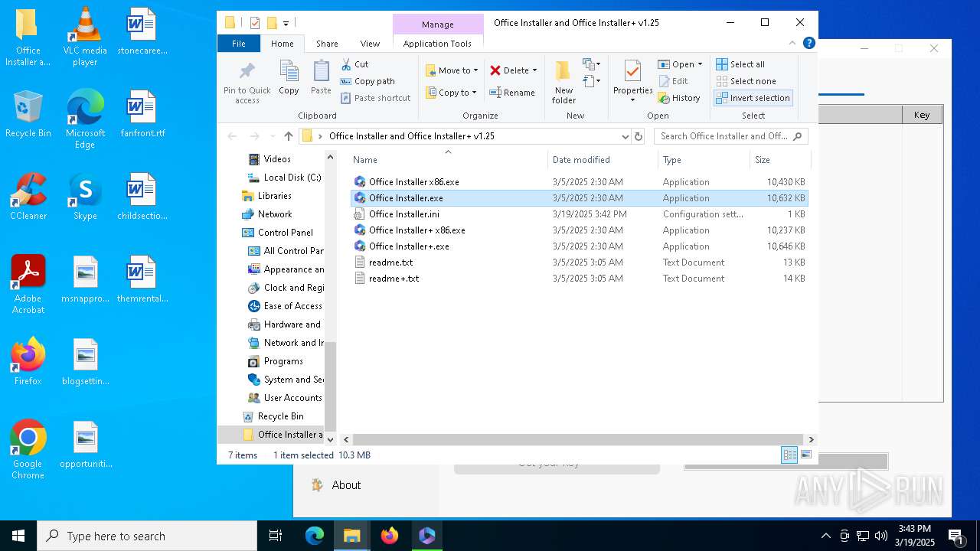Select readme+.txt file
The image size is (980, 551).
[x=580, y=279]
